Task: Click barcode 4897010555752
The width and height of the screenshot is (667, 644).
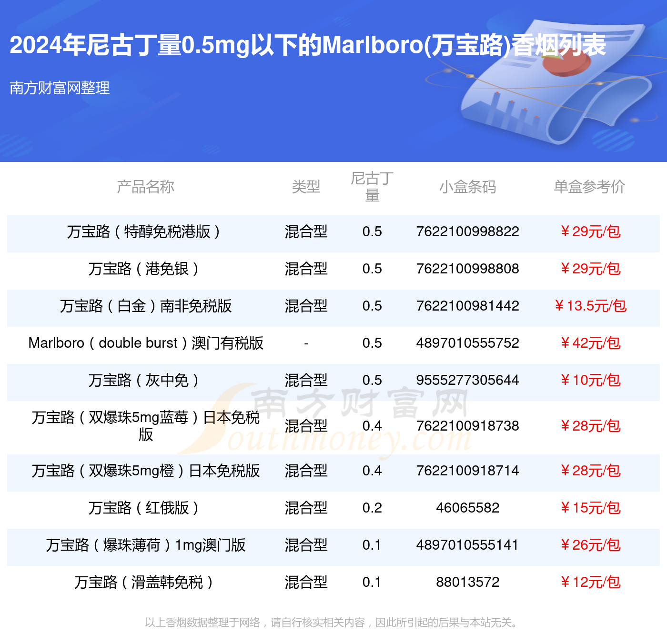Action: 467,343
